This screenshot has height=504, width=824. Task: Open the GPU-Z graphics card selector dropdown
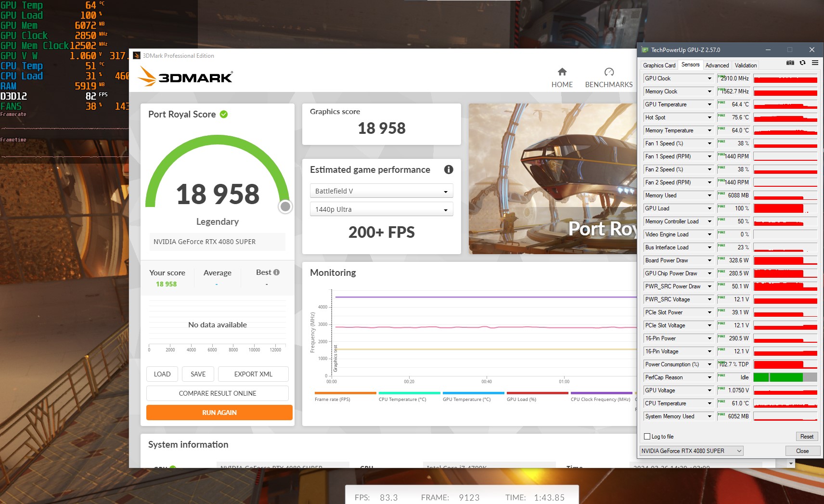tap(691, 451)
